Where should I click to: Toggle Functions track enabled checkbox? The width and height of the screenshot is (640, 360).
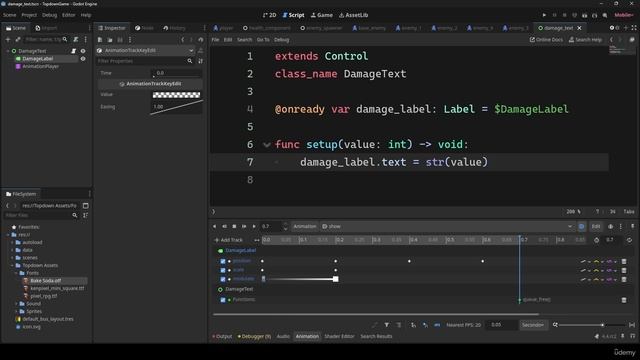tap(223, 300)
